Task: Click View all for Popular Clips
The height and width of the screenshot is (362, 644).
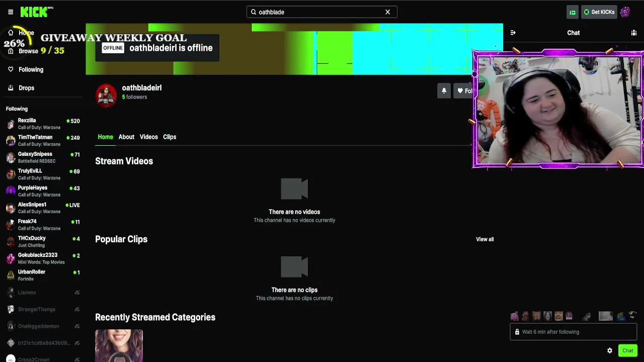Action: 485,239
